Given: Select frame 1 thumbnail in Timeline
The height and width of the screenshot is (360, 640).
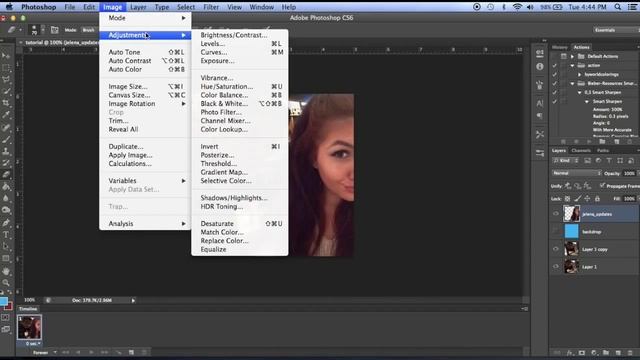Looking at the screenshot, I should point(29,327).
